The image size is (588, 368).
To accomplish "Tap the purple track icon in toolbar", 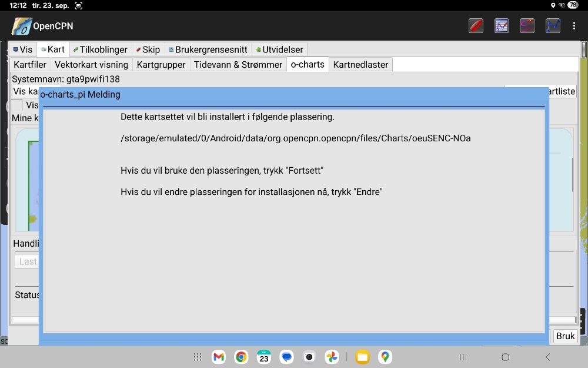I will 527,26.
